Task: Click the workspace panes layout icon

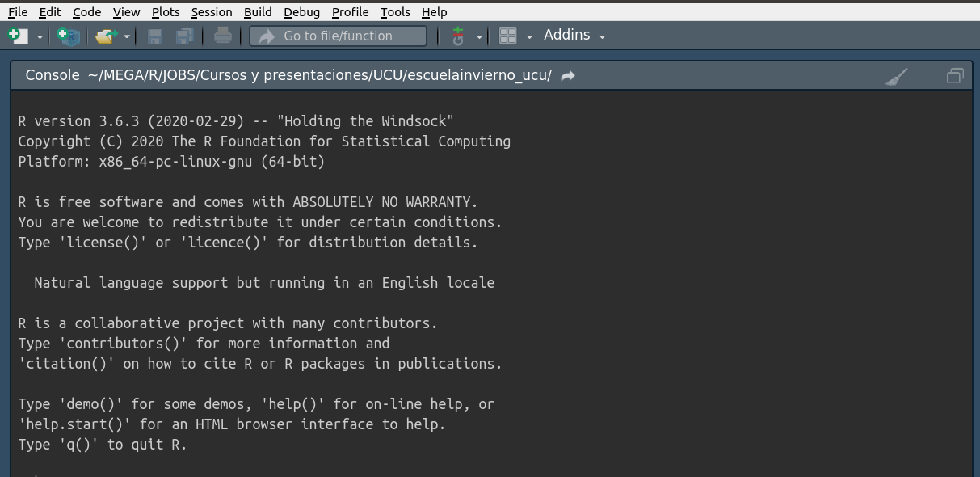Action: coord(508,36)
